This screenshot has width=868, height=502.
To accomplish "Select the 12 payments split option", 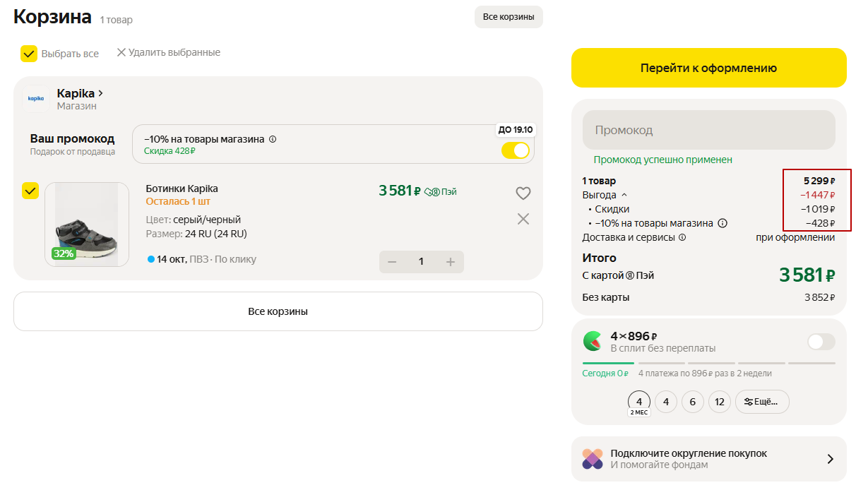I will click(720, 402).
